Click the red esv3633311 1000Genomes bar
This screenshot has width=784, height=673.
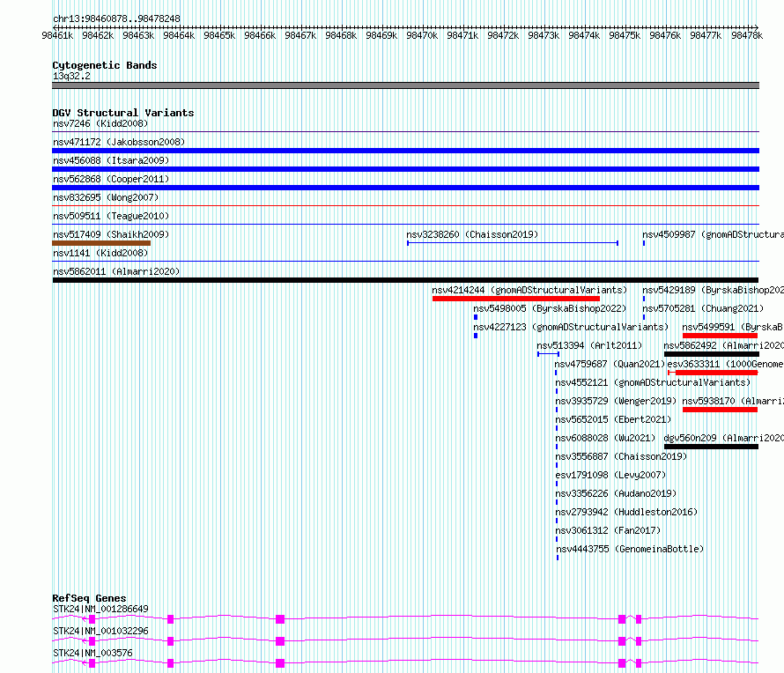[713, 373]
